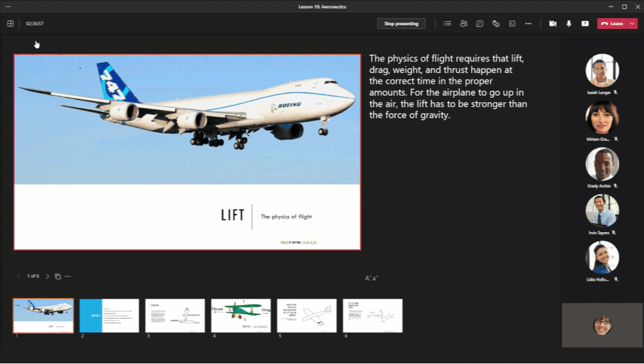The width and height of the screenshot is (644, 364).
Task: Decrease presenter notes font size
Action: pos(375,279)
